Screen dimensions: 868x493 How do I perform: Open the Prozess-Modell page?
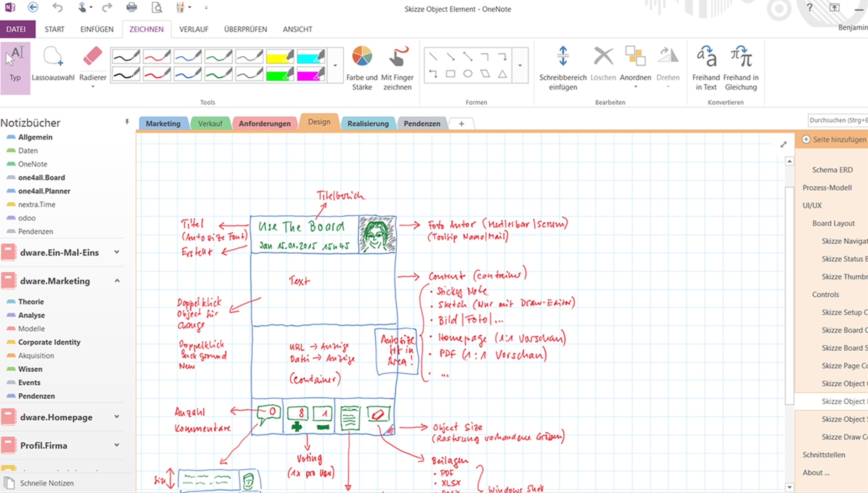(827, 188)
